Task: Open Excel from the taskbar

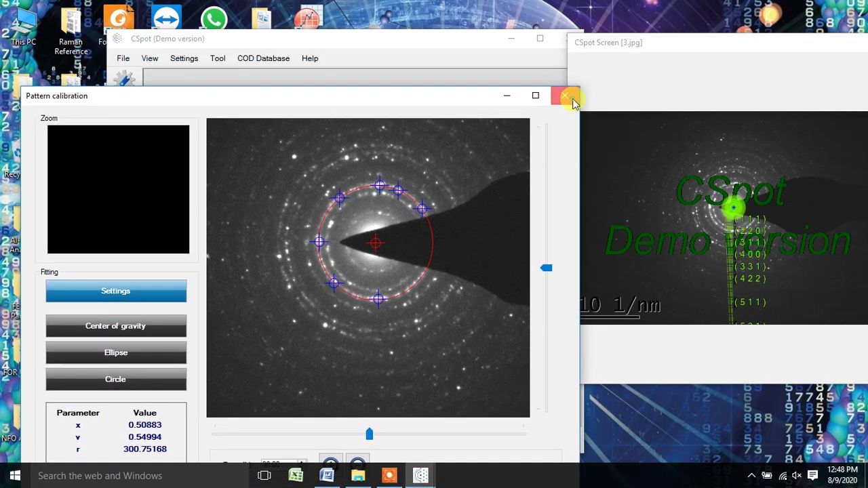Action: click(296, 476)
